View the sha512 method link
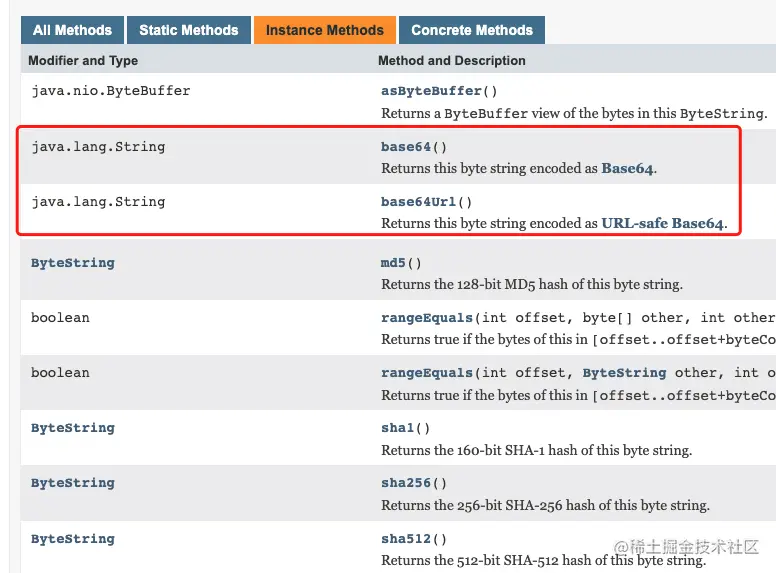 click(405, 539)
